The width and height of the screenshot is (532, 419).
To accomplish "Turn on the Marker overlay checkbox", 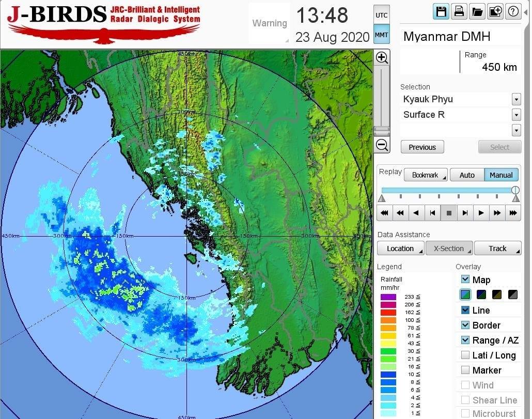I will pyautogui.click(x=465, y=370).
